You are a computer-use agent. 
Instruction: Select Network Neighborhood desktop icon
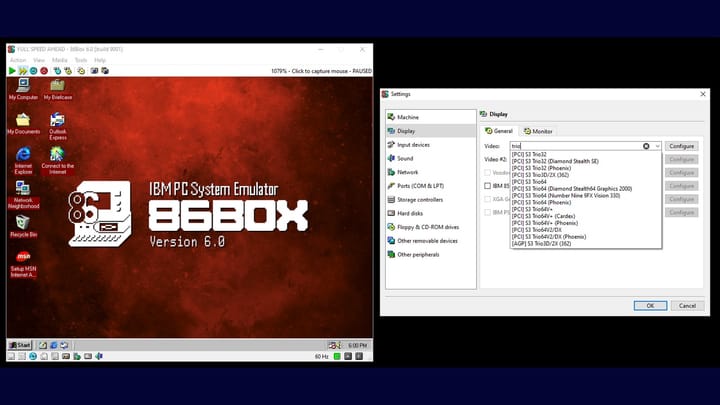(23, 195)
